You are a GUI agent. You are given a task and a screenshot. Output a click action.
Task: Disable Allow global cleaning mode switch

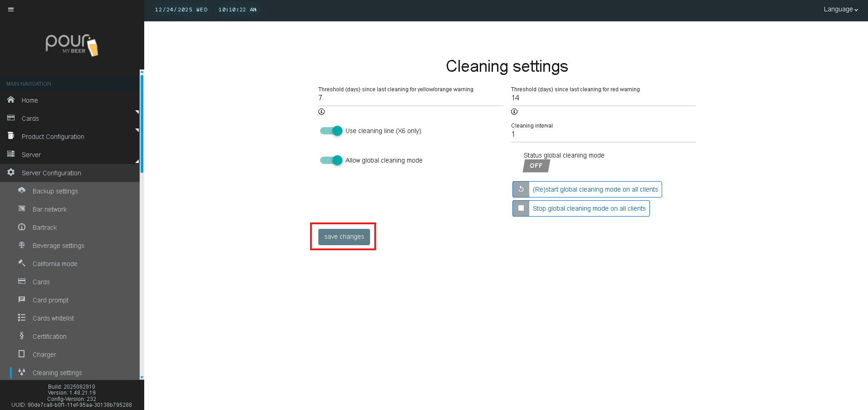coord(331,160)
